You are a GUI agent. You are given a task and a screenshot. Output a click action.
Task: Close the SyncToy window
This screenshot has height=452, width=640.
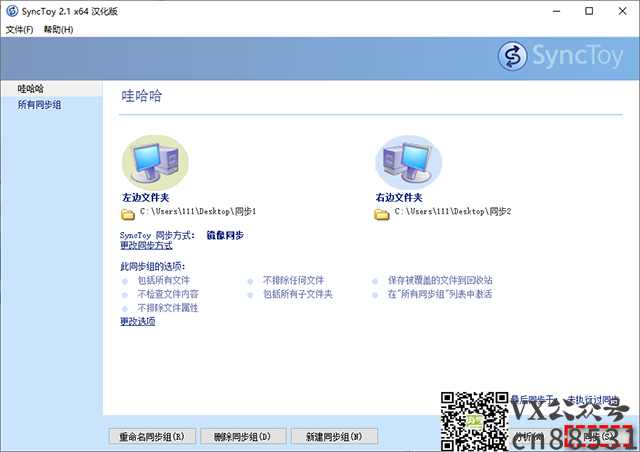coord(622,11)
